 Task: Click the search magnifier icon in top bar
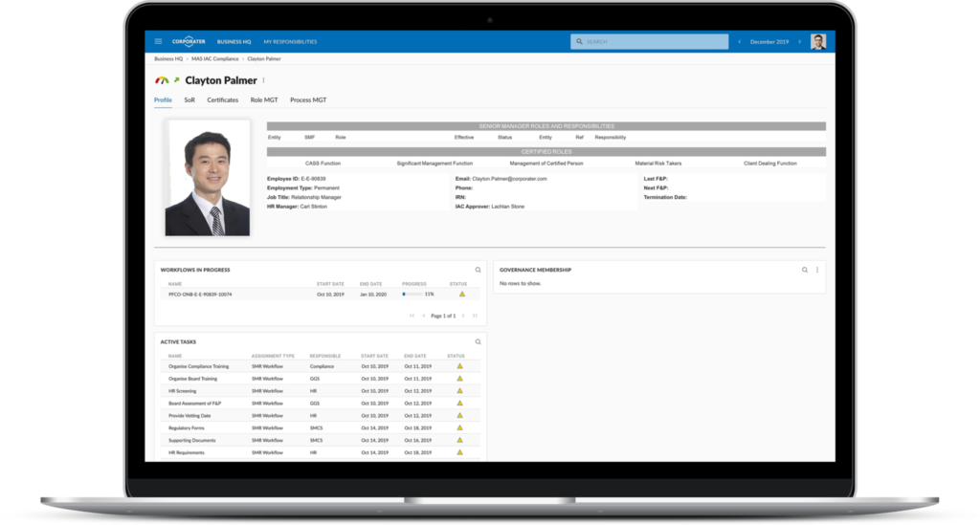tap(579, 42)
